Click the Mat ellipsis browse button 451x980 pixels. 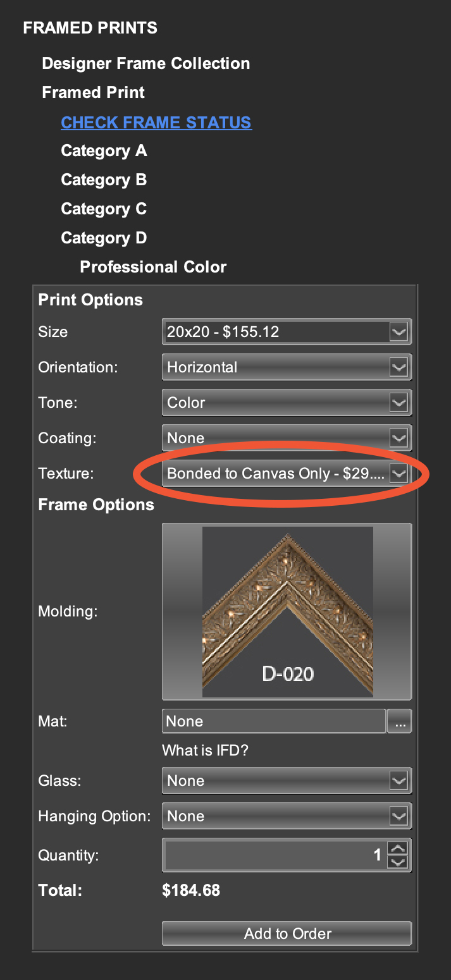pyautogui.click(x=399, y=721)
